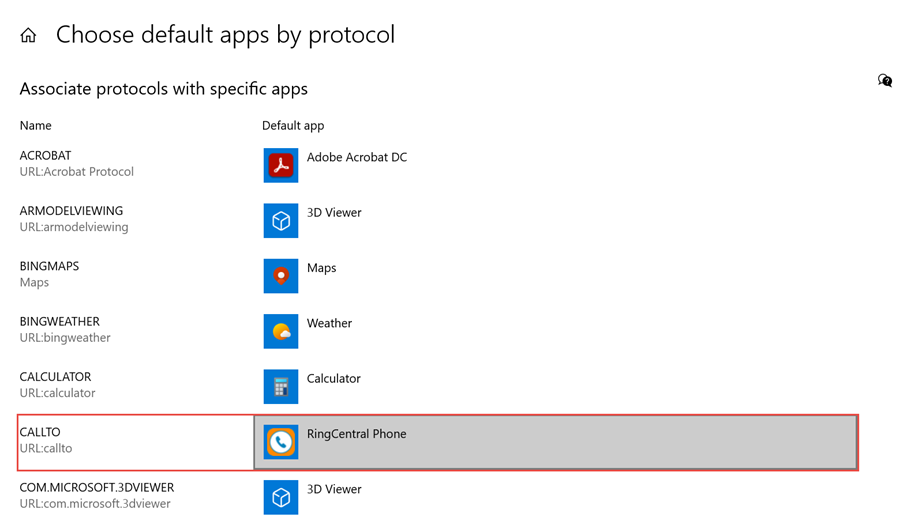Select the Maps default app label
Image resolution: width=903 pixels, height=521 pixels.
point(321,268)
